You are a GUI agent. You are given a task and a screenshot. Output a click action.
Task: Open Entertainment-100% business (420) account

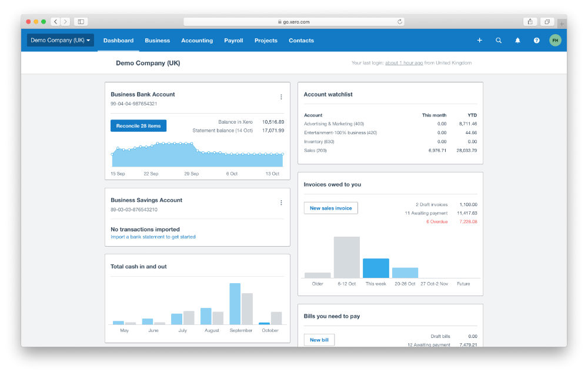(x=340, y=133)
